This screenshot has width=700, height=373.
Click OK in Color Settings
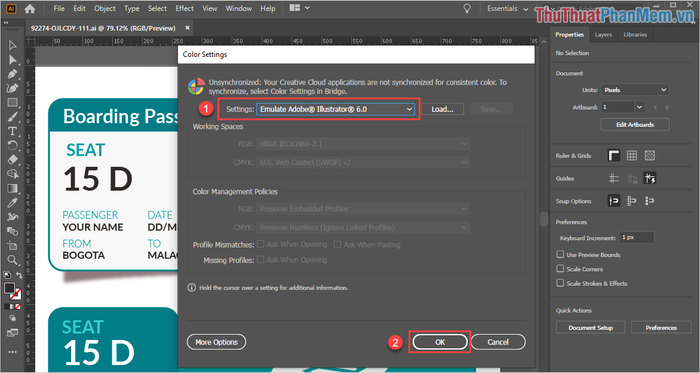tap(440, 342)
